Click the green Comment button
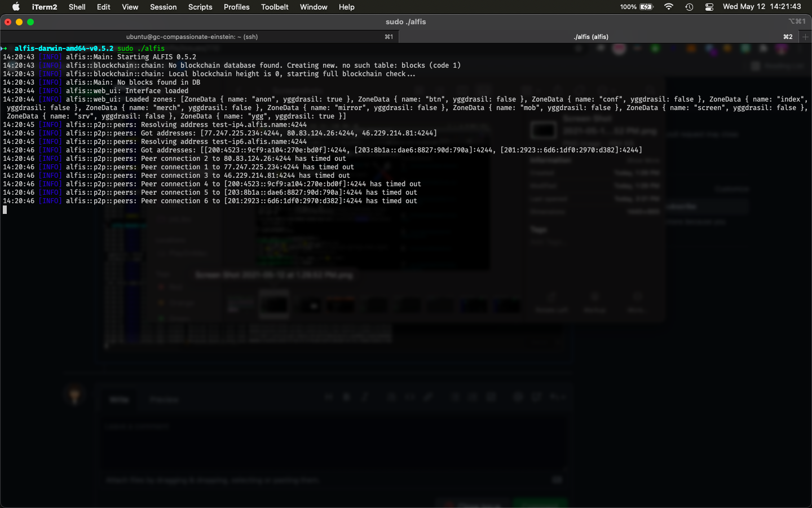This screenshot has height=508, width=812. pyautogui.click(x=540, y=504)
